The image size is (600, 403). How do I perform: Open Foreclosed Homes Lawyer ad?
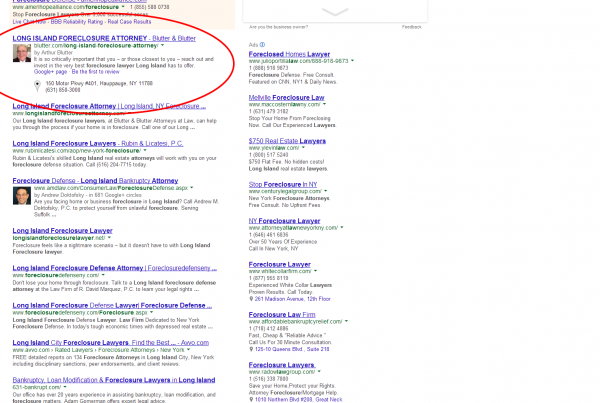pos(289,54)
